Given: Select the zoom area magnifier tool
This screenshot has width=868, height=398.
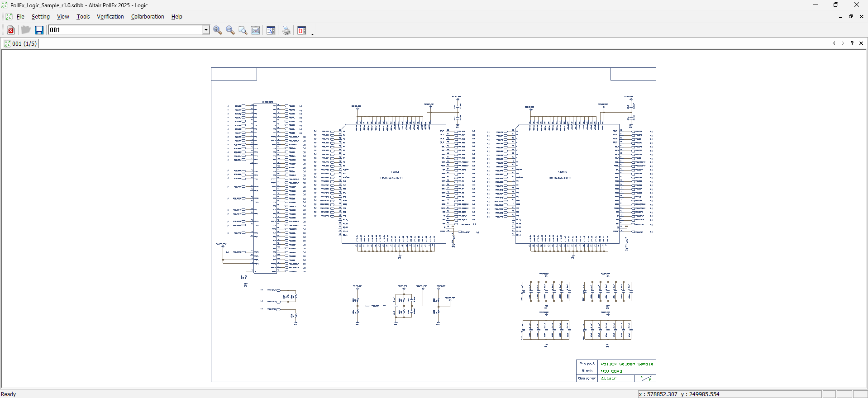Looking at the screenshot, I should click(x=243, y=30).
